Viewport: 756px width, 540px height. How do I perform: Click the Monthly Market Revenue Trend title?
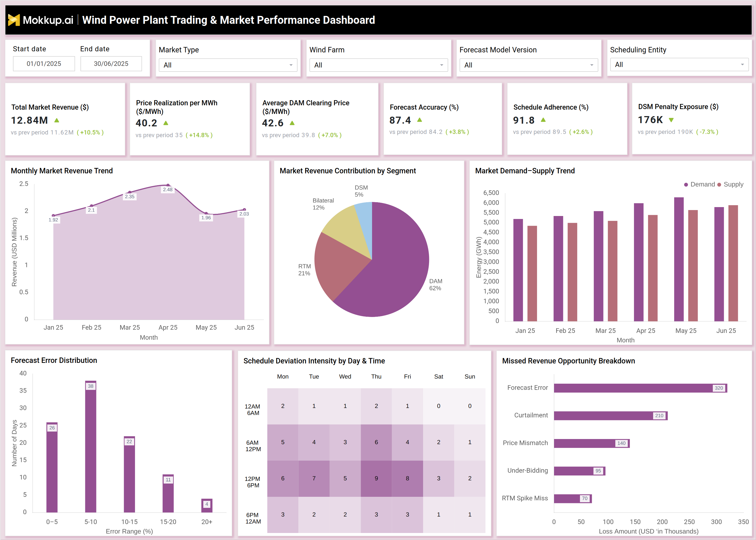pyautogui.click(x=62, y=171)
